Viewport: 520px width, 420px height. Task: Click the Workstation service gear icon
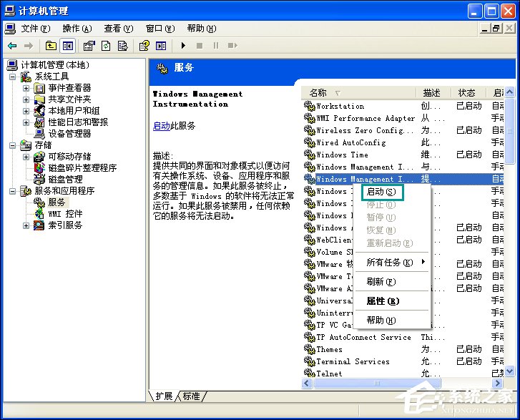tap(309, 106)
